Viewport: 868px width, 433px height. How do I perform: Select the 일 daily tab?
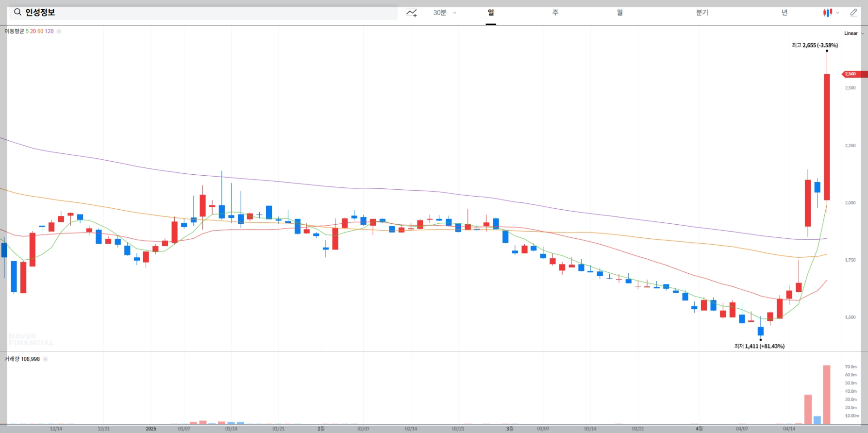pyautogui.click(x=491, y=13)
